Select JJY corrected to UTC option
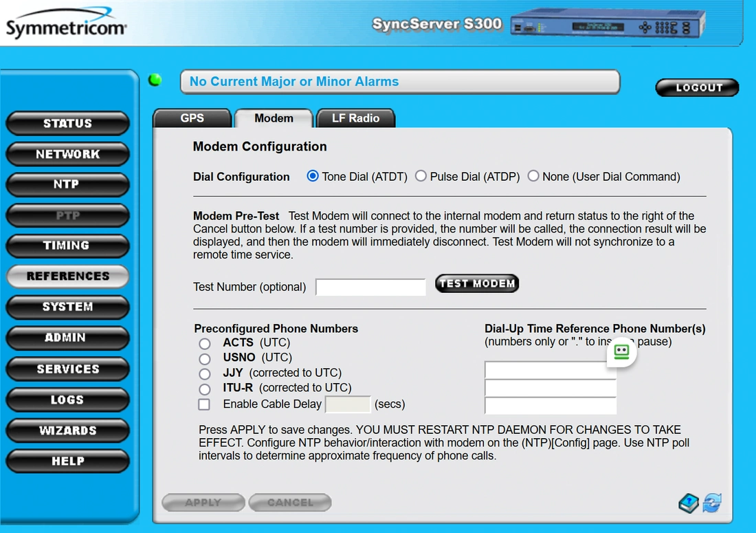 204,374
